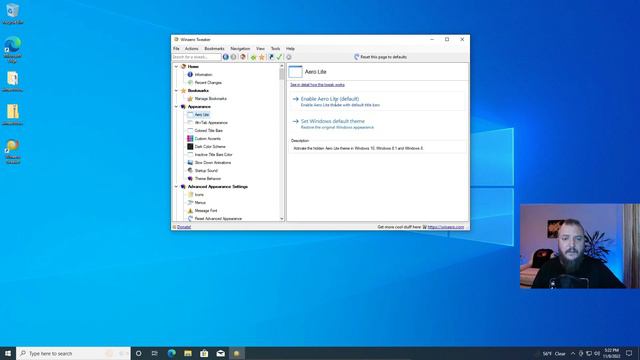Click the zip archive desktop icon
This screenshot has width=640, height=360.
pos(13,114)
